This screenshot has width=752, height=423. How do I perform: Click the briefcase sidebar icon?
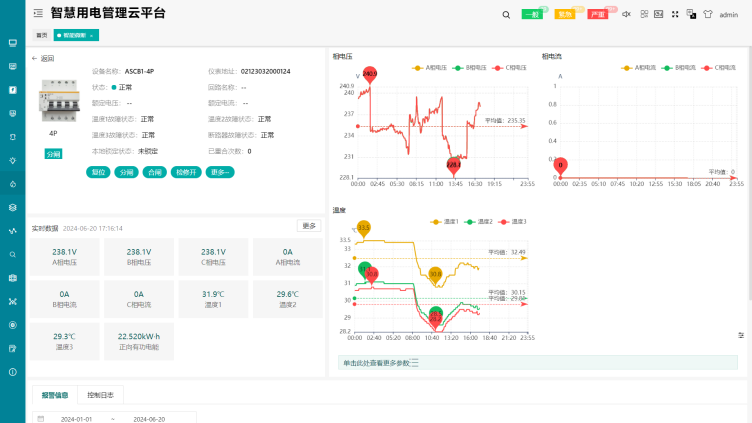pyautogui.click(x=13, y=278)
